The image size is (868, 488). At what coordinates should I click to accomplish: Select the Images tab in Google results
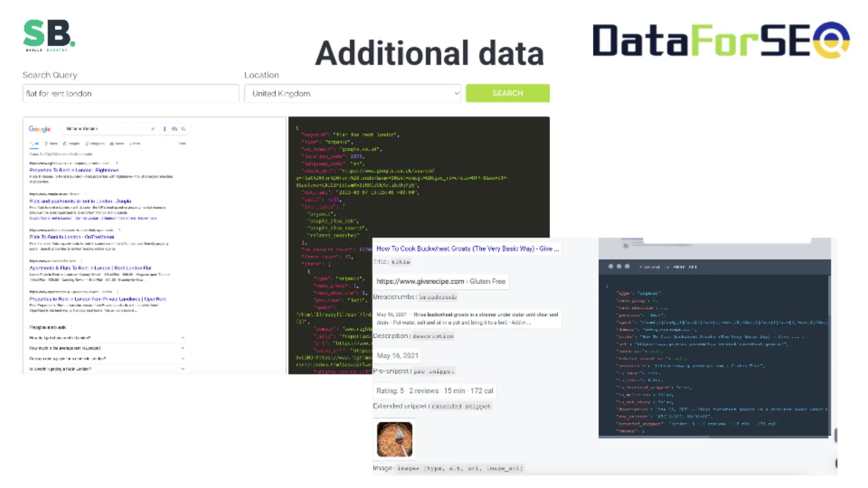pyautogui.click(x=72, y=144)
